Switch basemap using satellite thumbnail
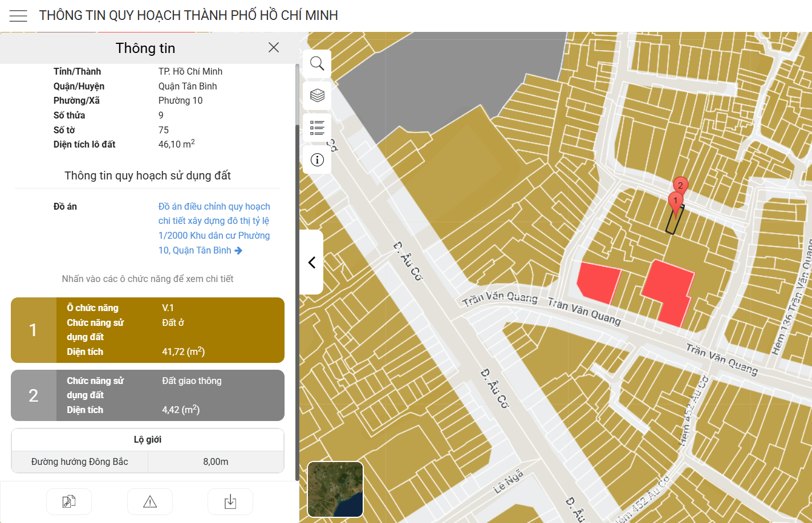Viewport: 812px width, 523px height. 335,489
